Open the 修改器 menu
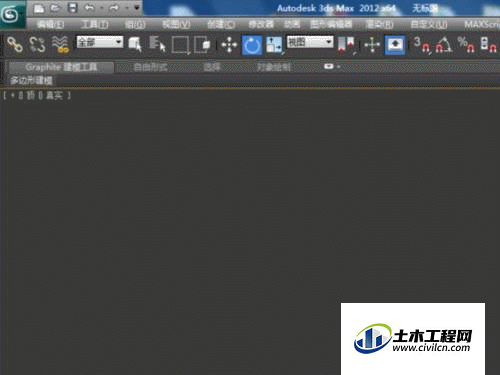The height and width of the screenshot is (375, 500). [261, 24]
